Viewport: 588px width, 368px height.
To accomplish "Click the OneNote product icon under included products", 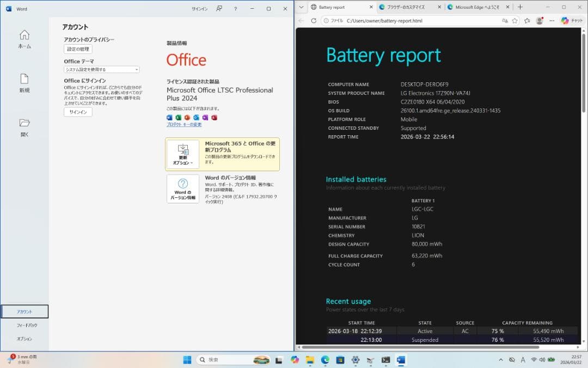I will point(205,118).
